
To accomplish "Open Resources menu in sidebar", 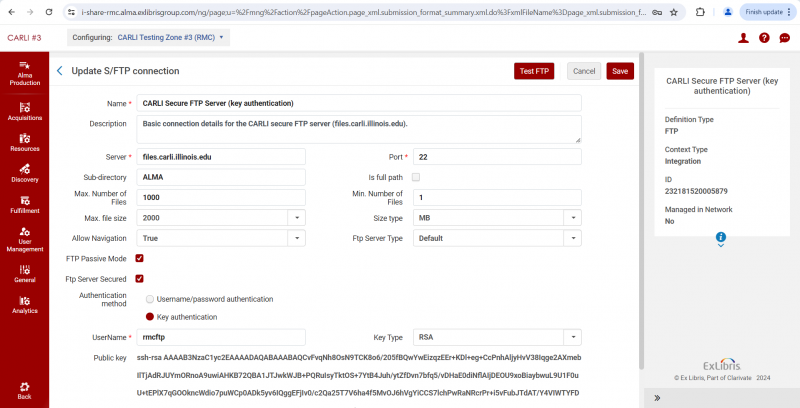I will coord(24,142).
